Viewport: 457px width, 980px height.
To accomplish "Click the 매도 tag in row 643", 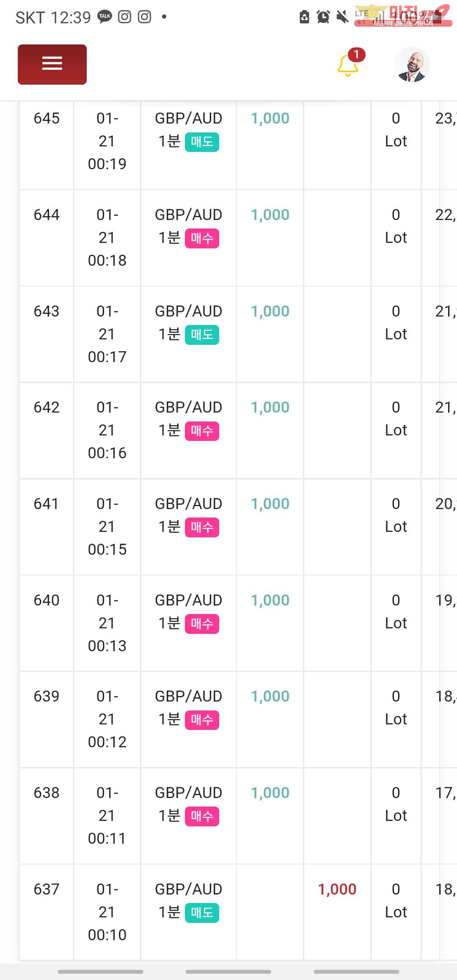I will click(x=202, y=335).
